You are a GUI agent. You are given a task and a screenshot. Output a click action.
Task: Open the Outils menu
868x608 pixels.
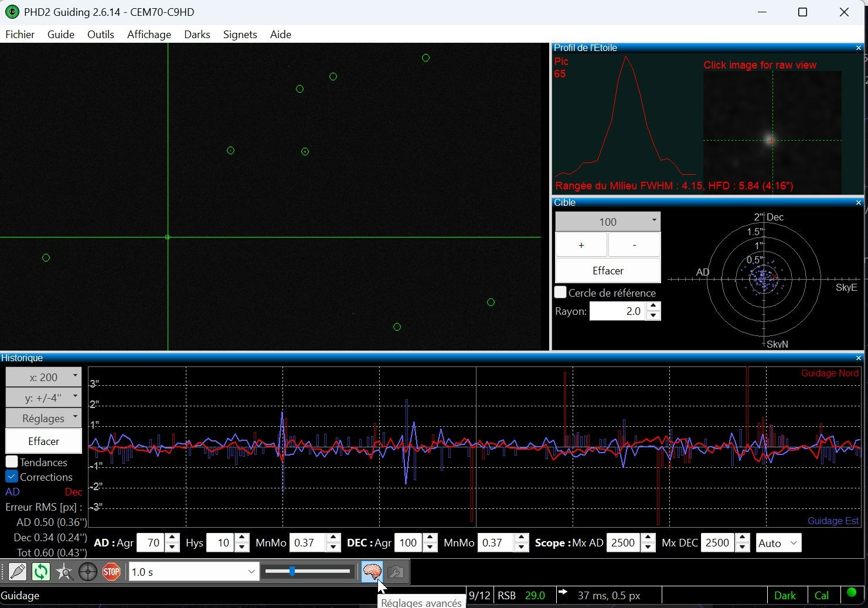coord(101,35)
